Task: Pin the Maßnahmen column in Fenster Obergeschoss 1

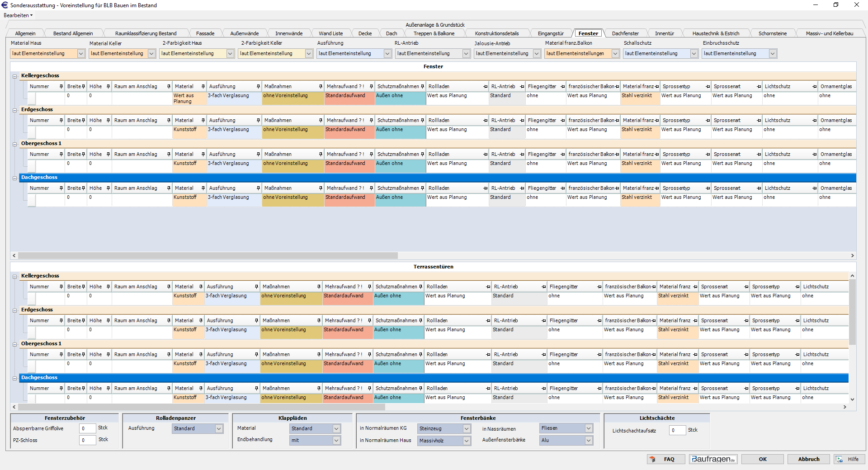Action: pos(321,154)
